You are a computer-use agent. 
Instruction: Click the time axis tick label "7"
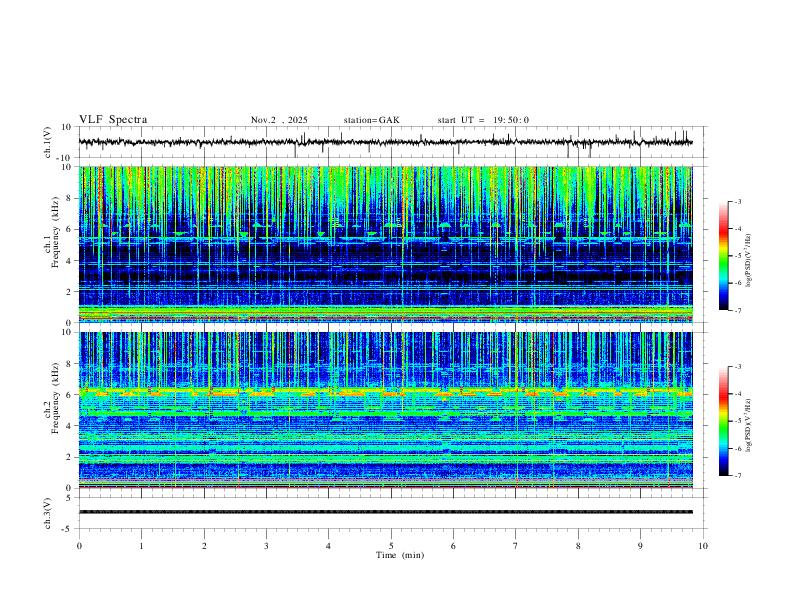click(516, 546)
